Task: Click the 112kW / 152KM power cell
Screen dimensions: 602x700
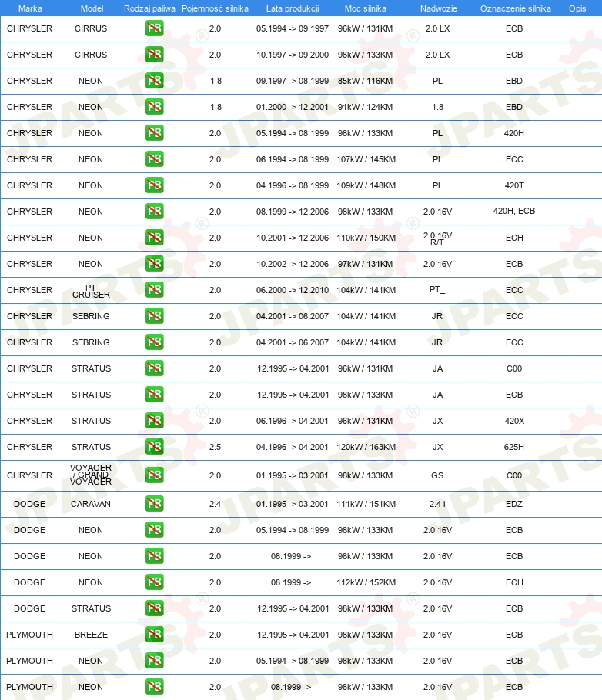Action: pos(366,582)
